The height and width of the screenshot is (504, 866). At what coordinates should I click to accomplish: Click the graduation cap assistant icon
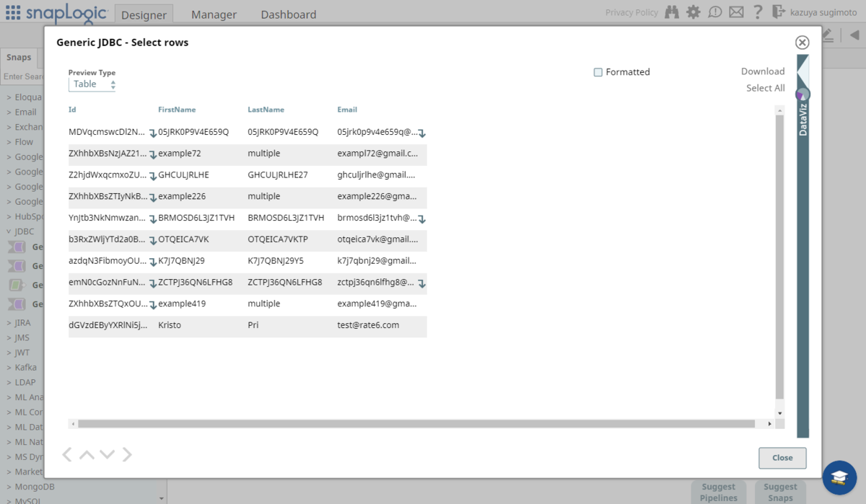(839, 477)
